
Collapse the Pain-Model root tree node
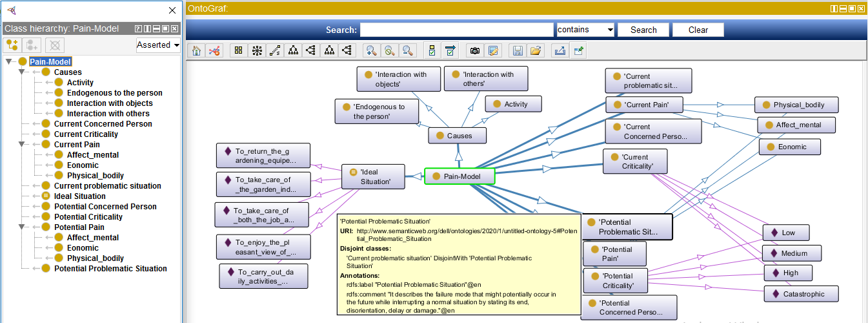[8, 62]
